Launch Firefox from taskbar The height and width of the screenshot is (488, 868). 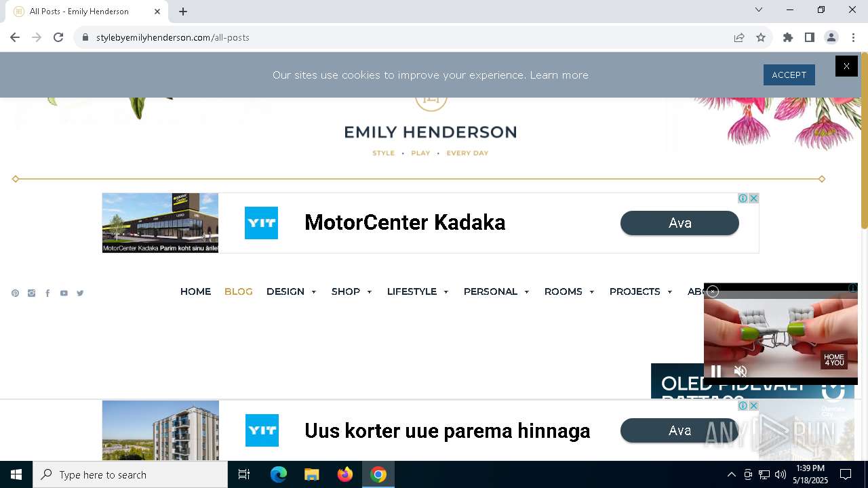345,474
